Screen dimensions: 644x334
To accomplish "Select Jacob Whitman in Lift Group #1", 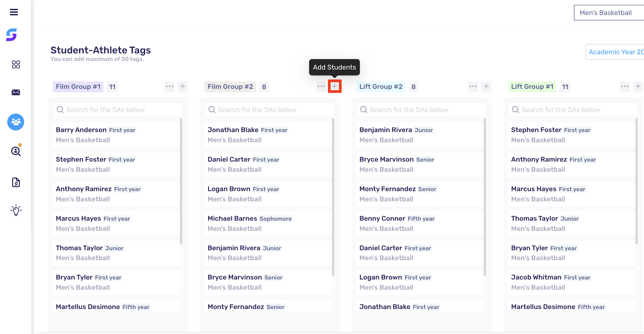I will 571,282.
